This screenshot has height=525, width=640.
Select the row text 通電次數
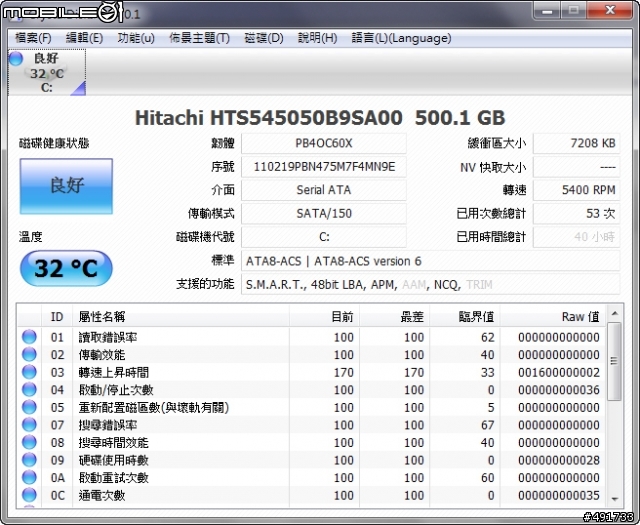pos(102,495)
